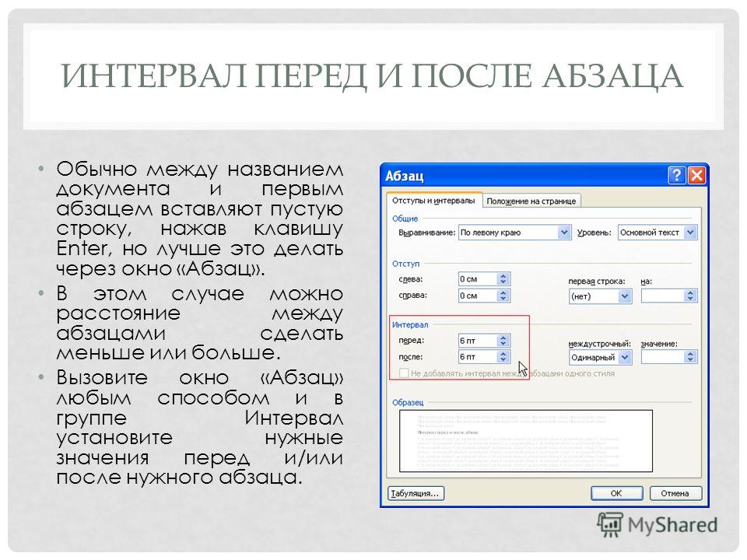747x560 pixels.
Task: Adjust the значение field spinner arrows
Action: 691,357
